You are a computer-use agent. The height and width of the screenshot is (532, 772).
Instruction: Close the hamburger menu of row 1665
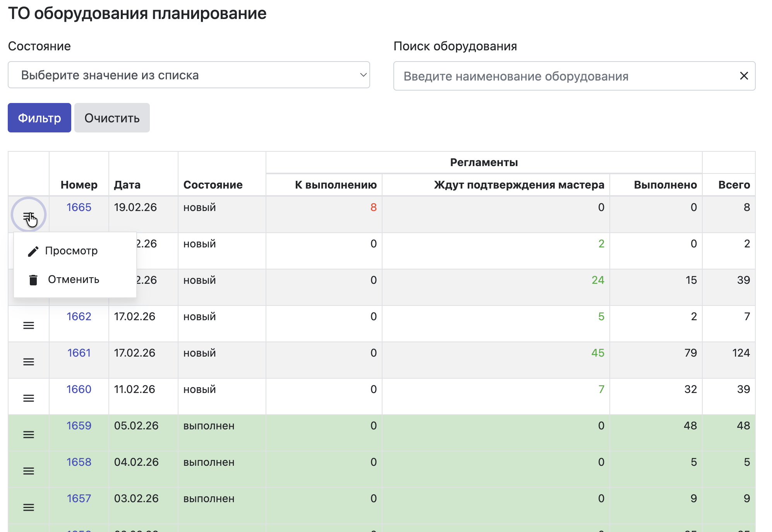[29, 215]
